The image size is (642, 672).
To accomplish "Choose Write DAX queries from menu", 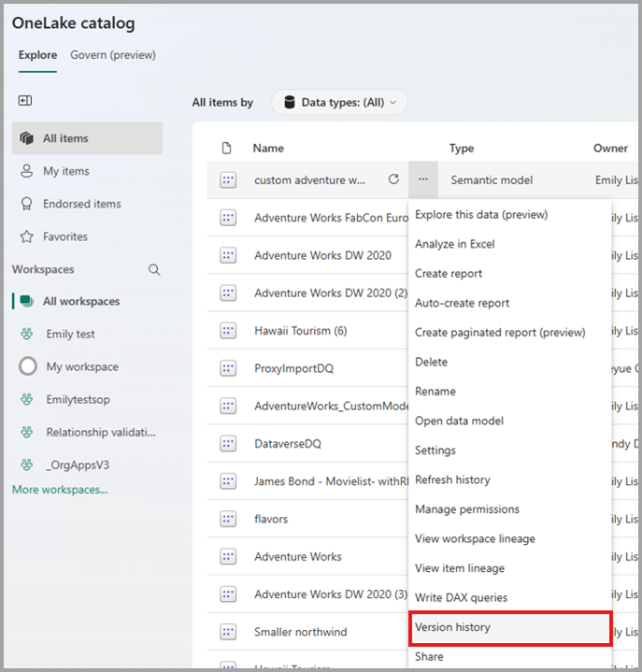I will [x=510, y=597].
